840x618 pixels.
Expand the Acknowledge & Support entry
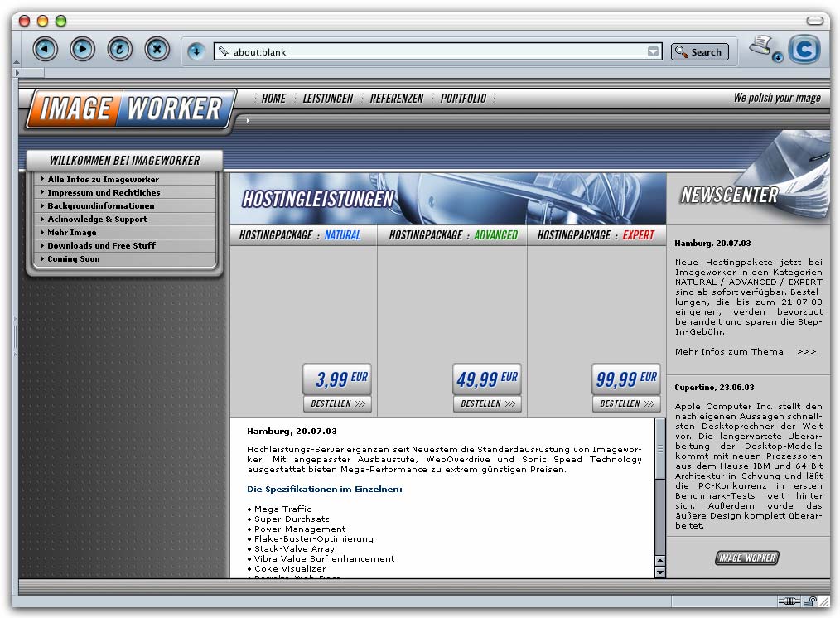click(x=97, y=219)
